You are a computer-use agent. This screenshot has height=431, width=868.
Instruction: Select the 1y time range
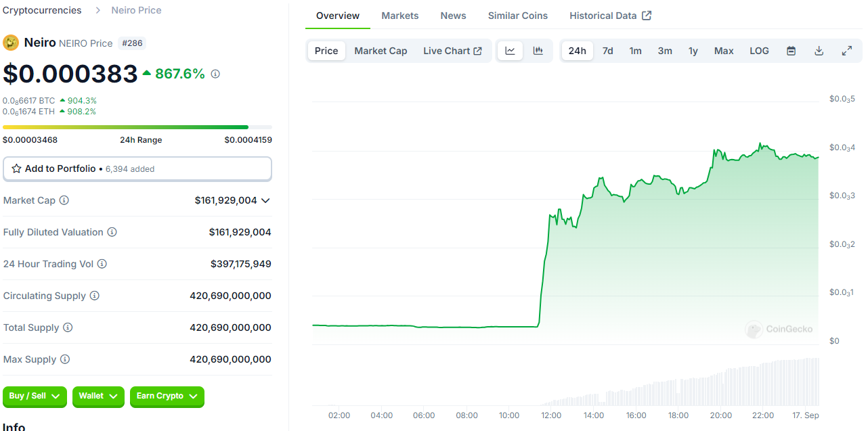[693, 51]
